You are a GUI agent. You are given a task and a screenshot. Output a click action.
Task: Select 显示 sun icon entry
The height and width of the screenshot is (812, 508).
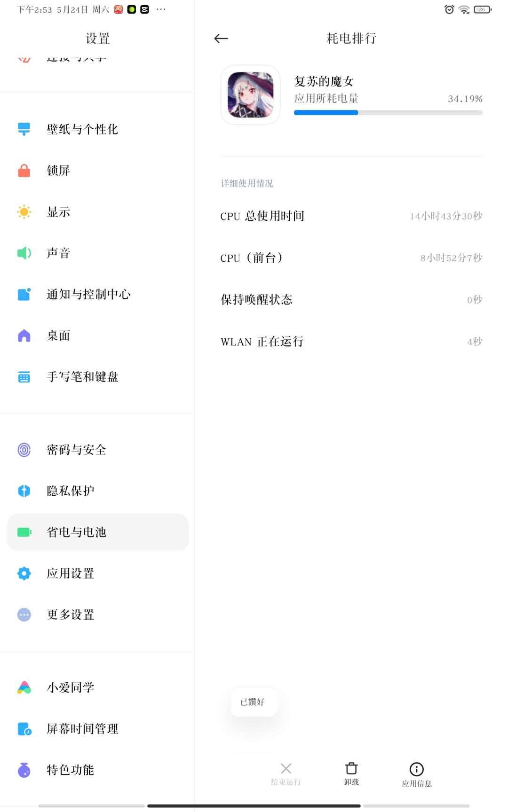point(97,212)
